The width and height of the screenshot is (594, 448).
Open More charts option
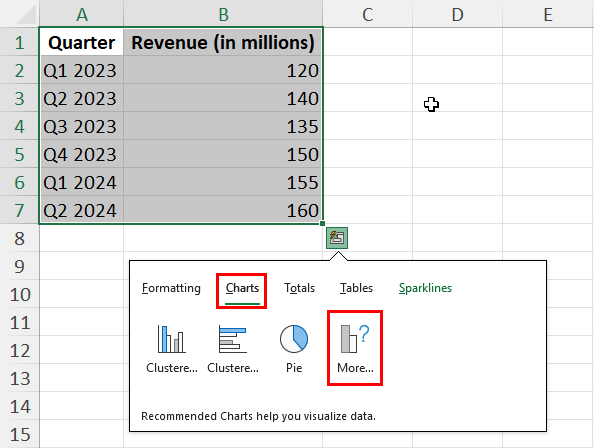click(x=355, y=349)
